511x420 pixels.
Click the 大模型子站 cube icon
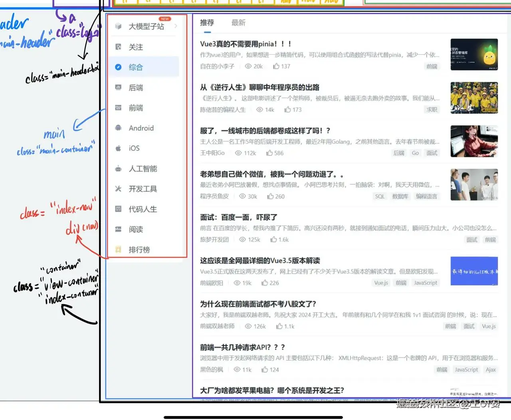118,26
